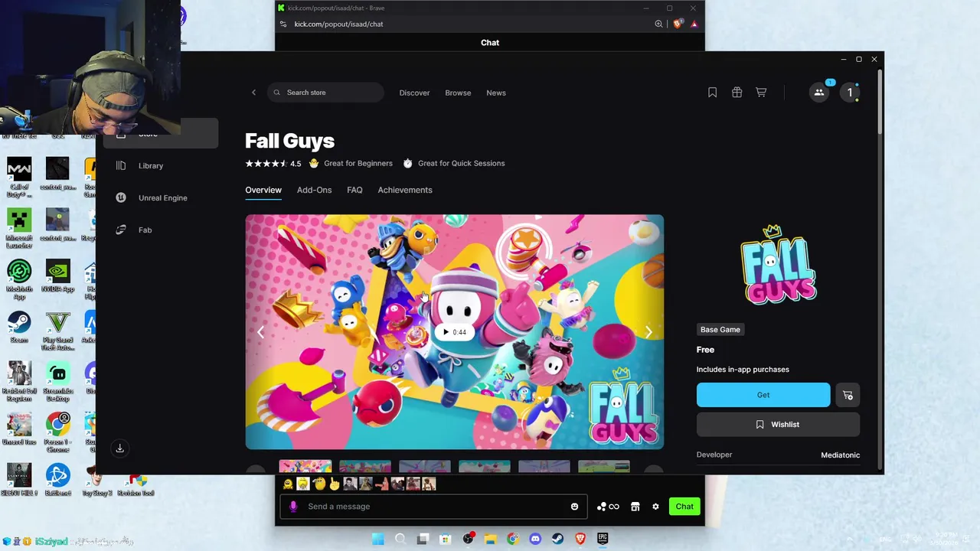
Task: Open the Kick chat shop icon
Action: tap(635, 507)
